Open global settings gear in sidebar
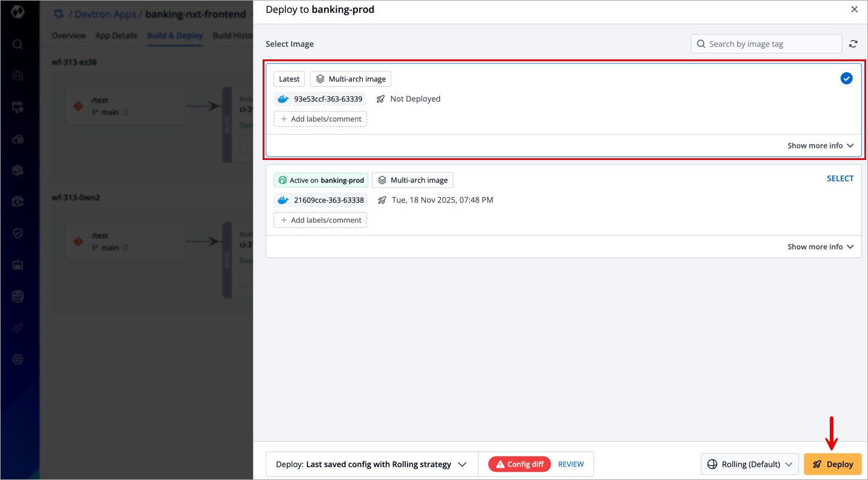This screenshot has width=868, height=480. (18, 359)
